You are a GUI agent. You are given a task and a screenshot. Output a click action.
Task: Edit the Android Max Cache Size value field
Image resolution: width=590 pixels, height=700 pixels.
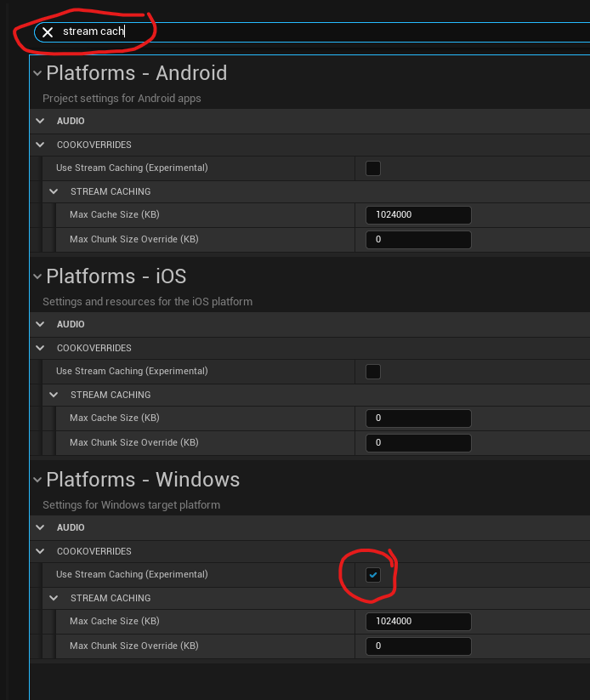[418, 214]
